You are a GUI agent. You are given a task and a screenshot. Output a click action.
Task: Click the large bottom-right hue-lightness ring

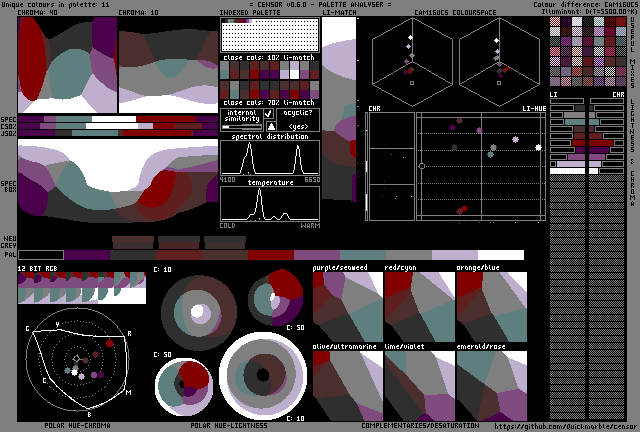click(263, 376)
